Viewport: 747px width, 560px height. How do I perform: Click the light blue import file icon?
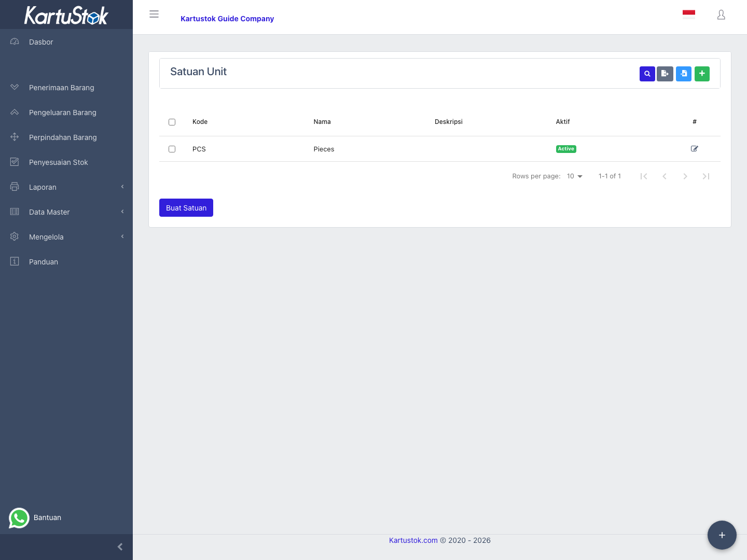(x=684, y=74)
